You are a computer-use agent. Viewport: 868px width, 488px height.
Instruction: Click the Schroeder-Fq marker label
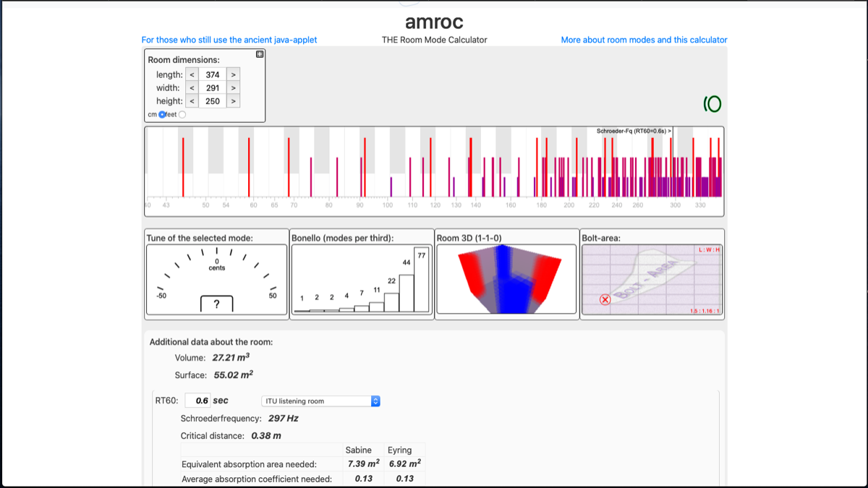(634, 131)
